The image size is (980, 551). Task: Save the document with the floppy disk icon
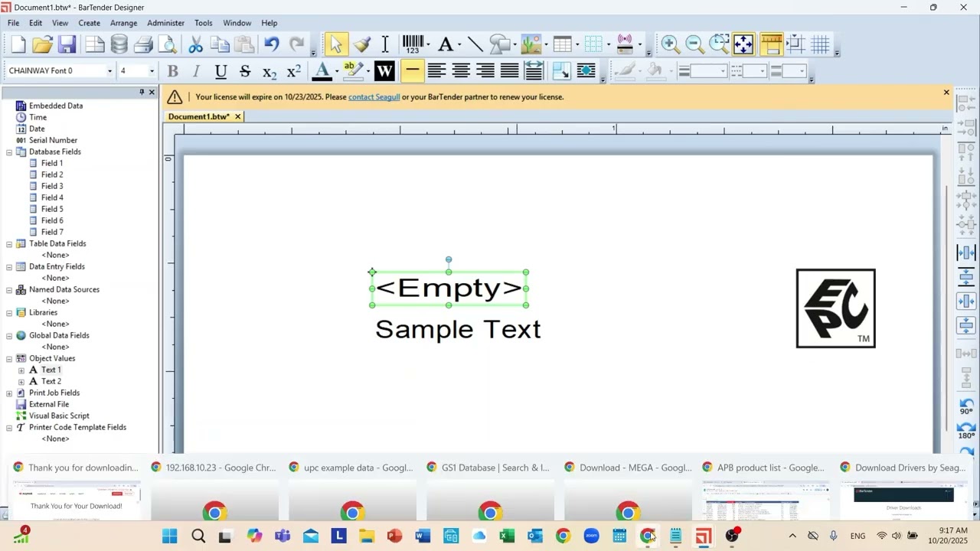67,44
